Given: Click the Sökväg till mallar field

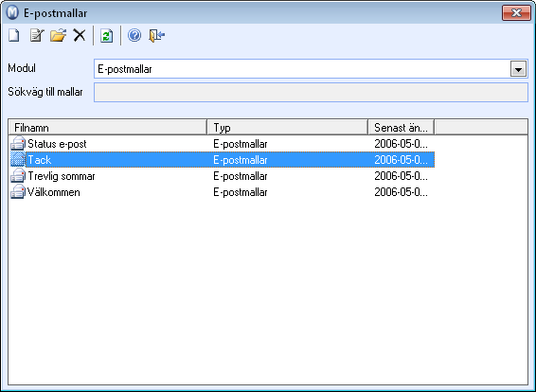Looking at the screenshot, I should pos(311,92).
